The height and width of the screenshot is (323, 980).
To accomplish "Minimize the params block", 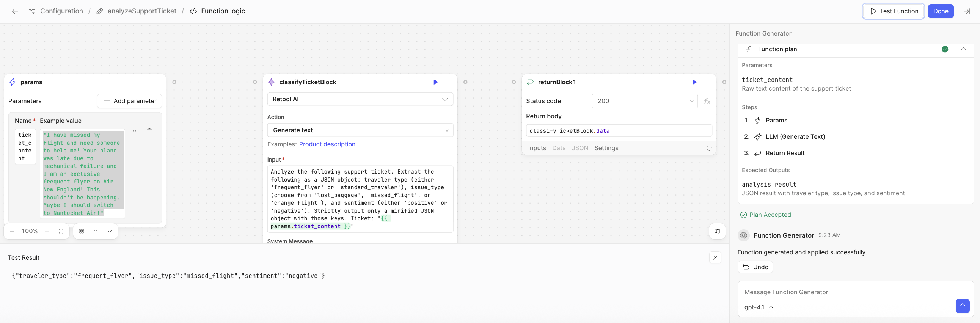I will (158, 82).
